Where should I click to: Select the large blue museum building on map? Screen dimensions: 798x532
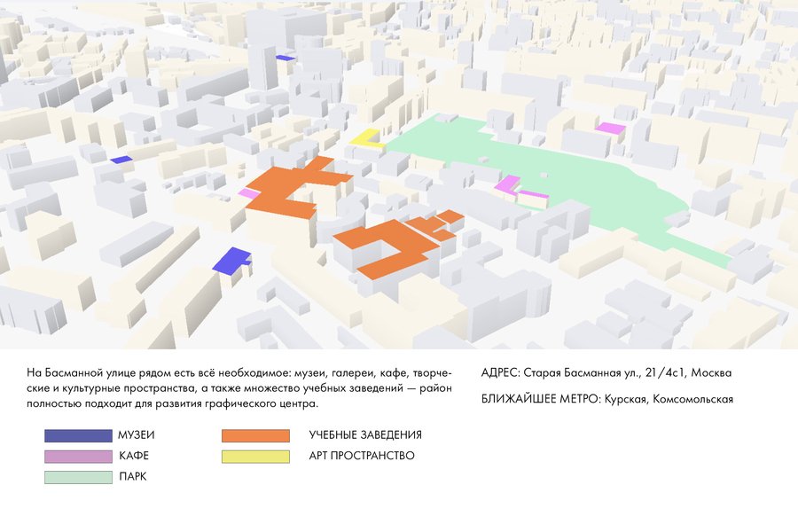[x=231, y=262]
